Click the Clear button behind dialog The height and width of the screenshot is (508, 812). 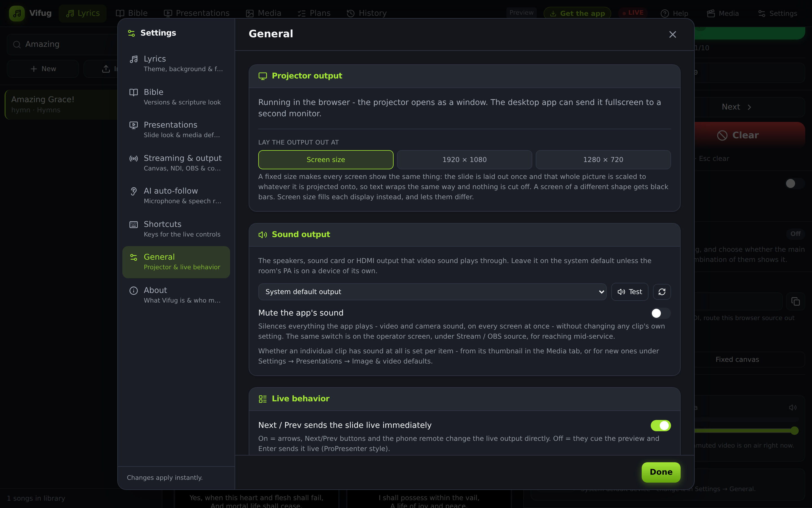pos(749,135)
